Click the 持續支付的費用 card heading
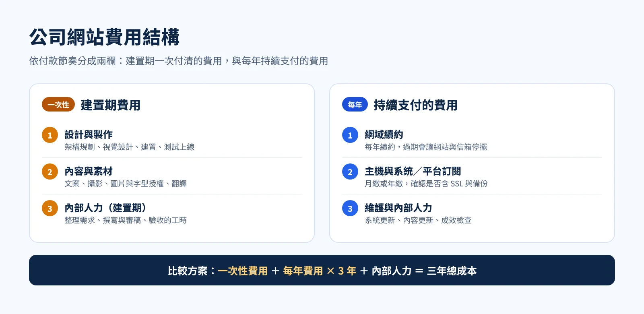The image size is (644, 314). click(416, 105)
